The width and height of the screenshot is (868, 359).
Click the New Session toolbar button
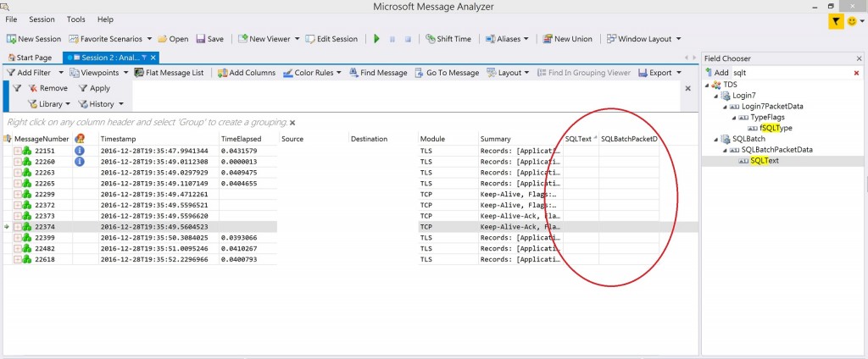[x=34, y=39]
